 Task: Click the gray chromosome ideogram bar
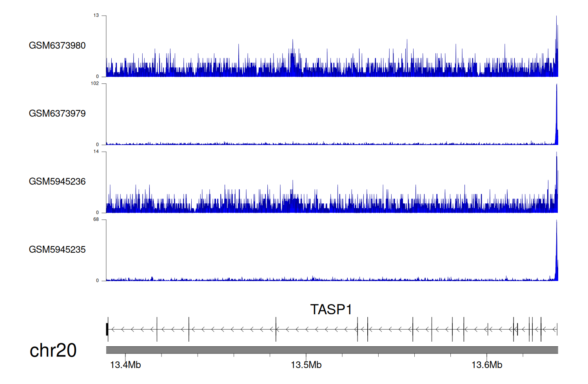(x=332, y=350)
